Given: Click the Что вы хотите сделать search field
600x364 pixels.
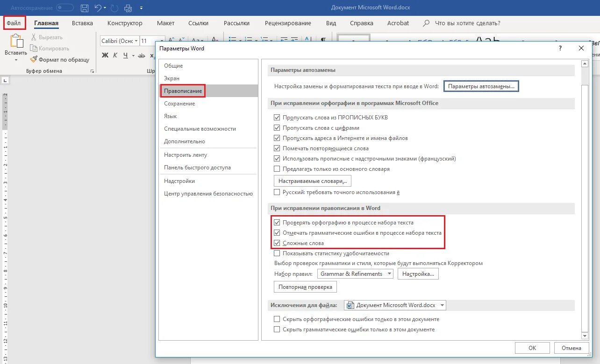Looking at the screenshot, I should (467, 23).
